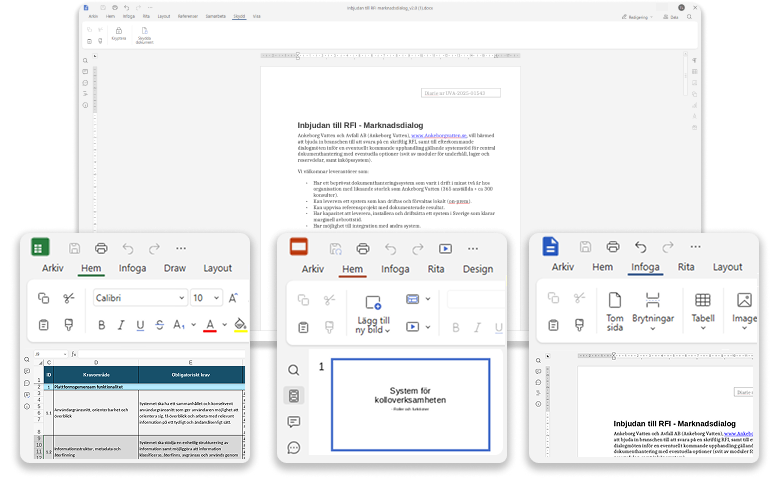
Task: Switch to Hem tab in document panel
Action: coord(602,267)
